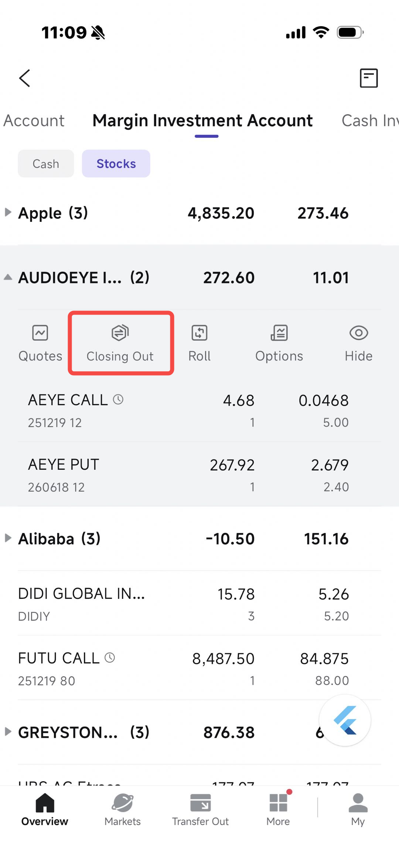Switch to the Cash Investment account tab
This screenshot has width=399, height=868.
[369, 121]
